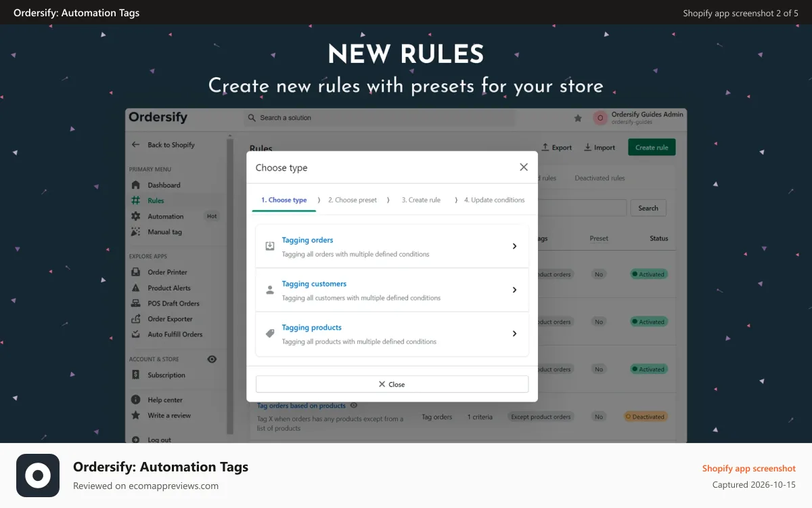The image size is (812, 508).
Task: Click the Log out icon
Action: pos(135,440)
